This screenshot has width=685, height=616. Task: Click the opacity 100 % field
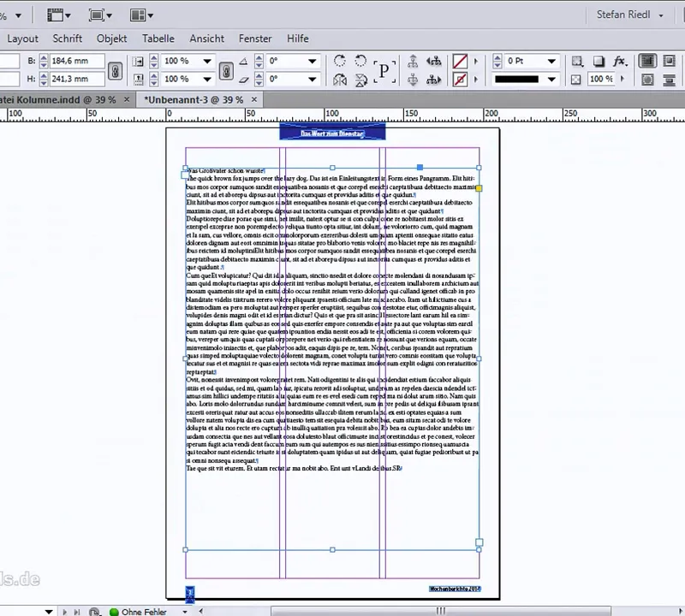coord(602,79)
